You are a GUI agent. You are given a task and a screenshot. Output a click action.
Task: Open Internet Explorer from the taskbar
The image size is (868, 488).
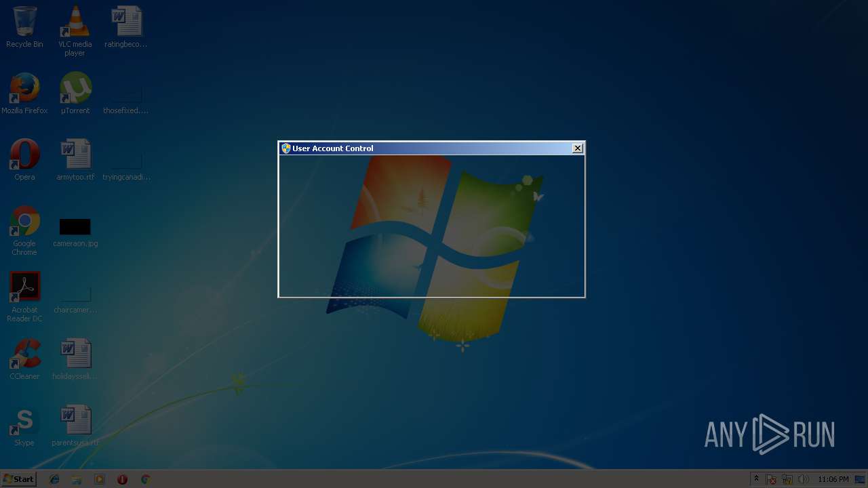[x=54, y=479]
